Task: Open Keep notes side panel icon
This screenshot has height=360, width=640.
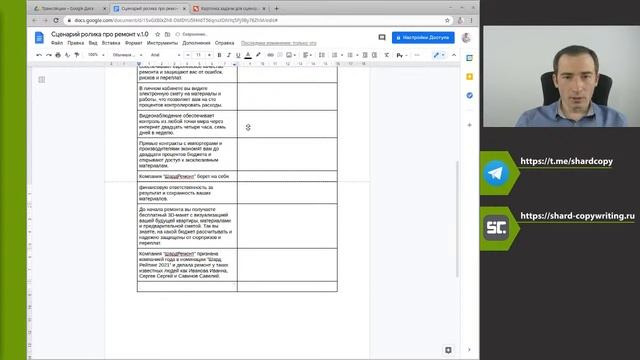Action: pos(469,77)
